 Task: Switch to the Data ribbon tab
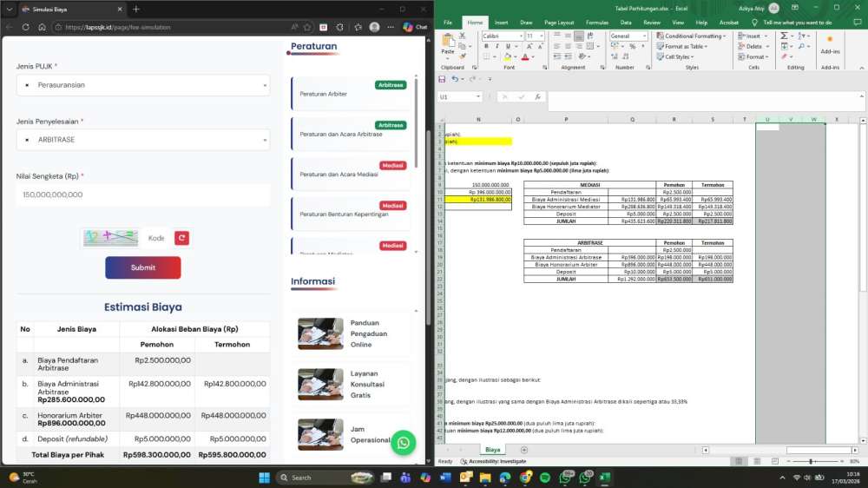pos(626,23)
